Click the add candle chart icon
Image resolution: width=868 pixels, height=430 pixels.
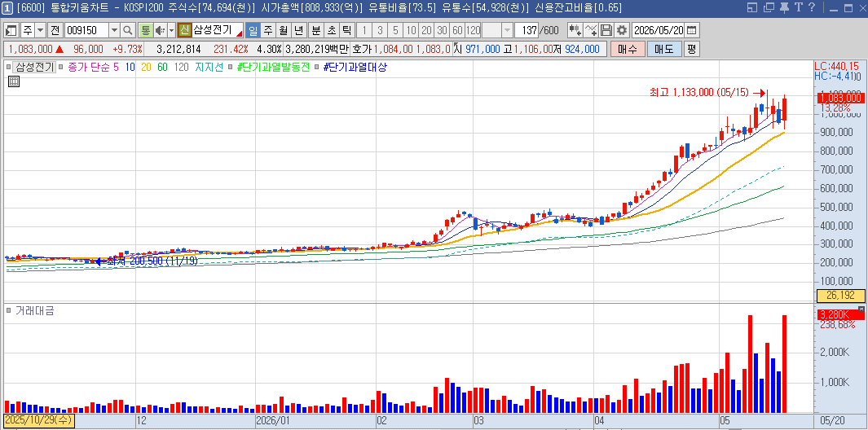575,30
